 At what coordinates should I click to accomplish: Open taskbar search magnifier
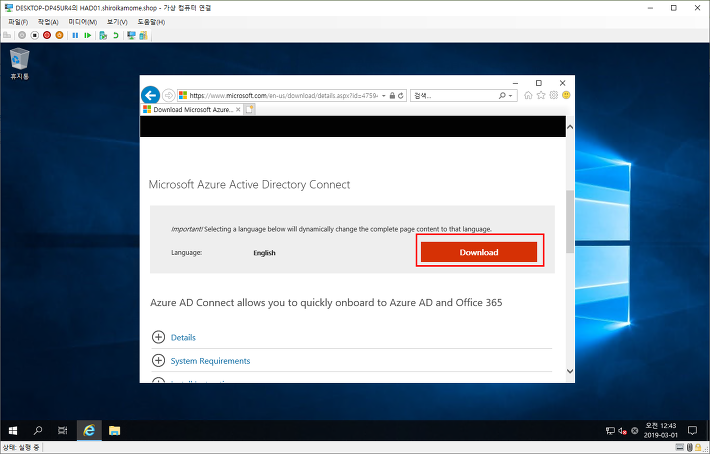click(x=38, y=430)
